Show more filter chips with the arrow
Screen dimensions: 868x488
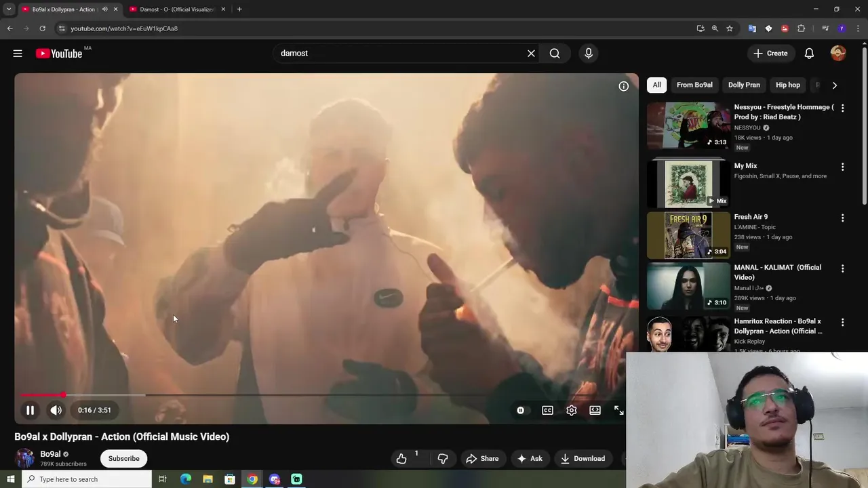tap(834, 85)
